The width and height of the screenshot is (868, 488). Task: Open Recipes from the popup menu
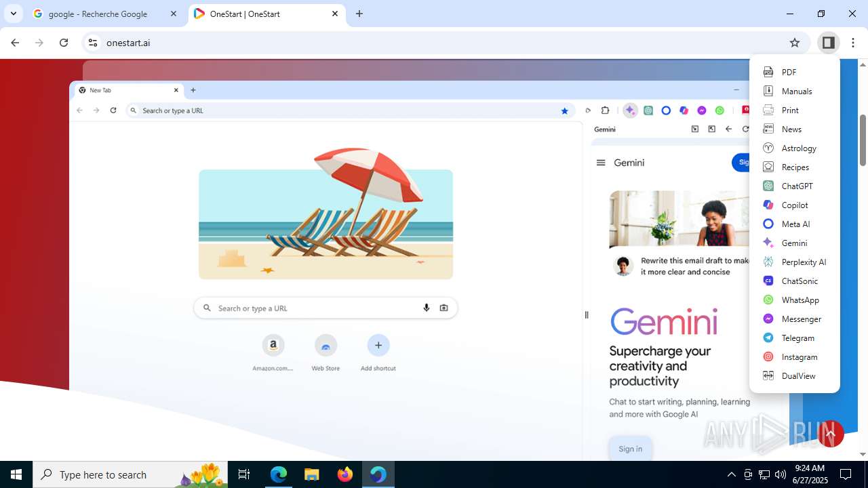coord(795,167)
